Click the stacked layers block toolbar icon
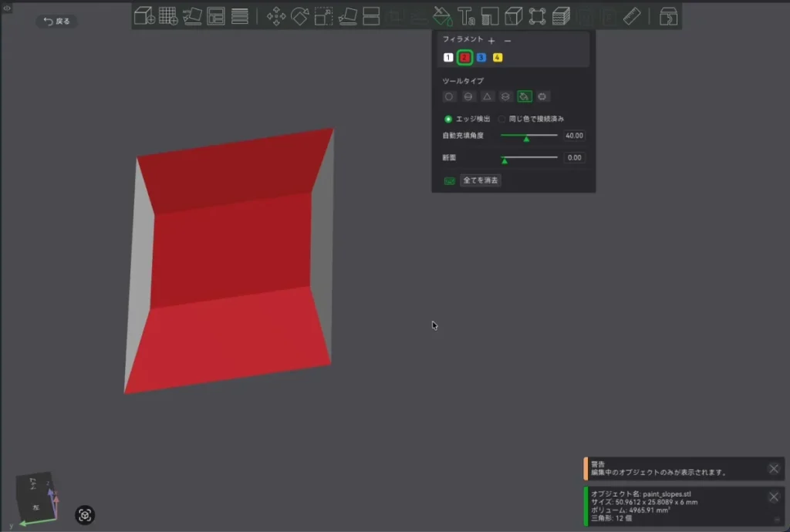Image resolution: width=790 pixels, height=532 pixels. click(561, 16)
